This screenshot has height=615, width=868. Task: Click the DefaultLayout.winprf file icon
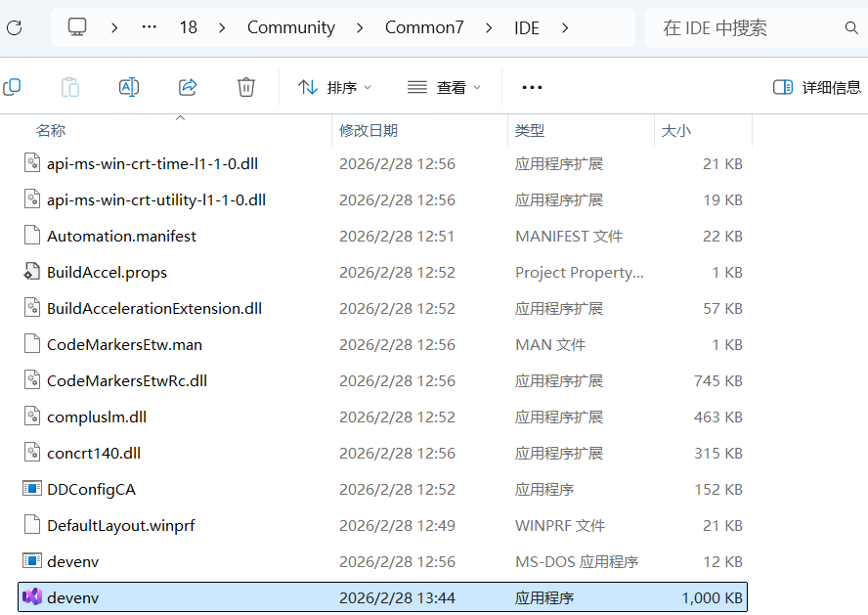[x=32, y=524]
